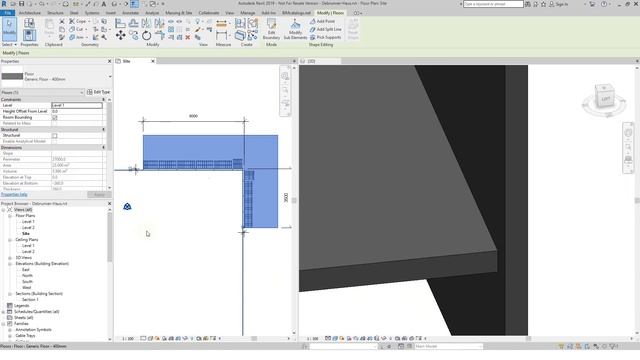Close the Project Browser panel
The height and width of the screenshot is (360, 640).
coord(109,204)
